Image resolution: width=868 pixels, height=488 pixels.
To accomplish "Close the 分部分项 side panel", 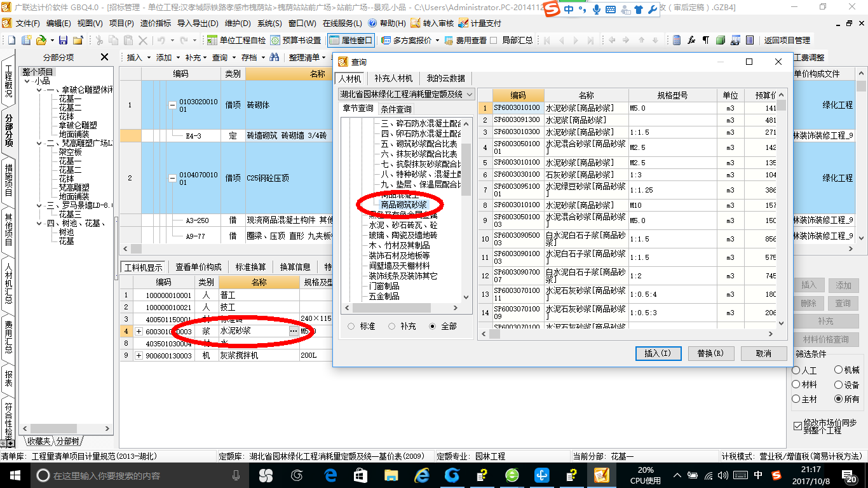I will (105, 57).
